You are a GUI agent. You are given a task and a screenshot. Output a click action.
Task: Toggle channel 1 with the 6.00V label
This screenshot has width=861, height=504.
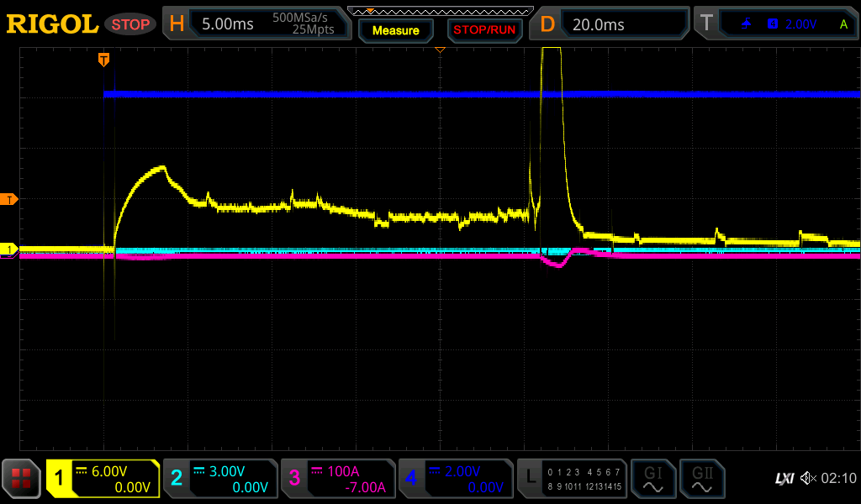(x=103, y=479)
